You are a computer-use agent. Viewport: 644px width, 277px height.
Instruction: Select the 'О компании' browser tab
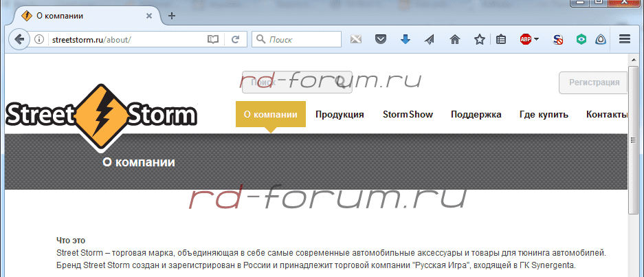pyautogui.click(x=85, y=16)
